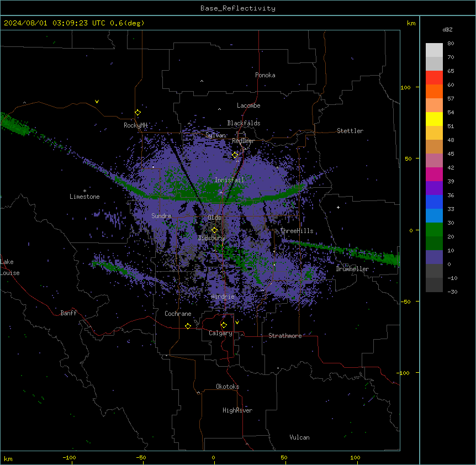Click the Lacombe city label
This screenshot has width=476, height=465.
point(248,105)
